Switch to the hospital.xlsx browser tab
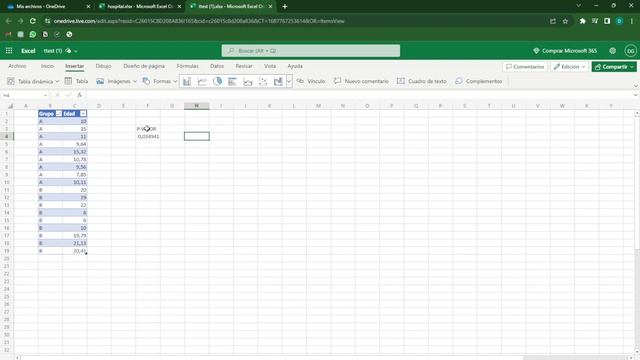 click(139, 7)
